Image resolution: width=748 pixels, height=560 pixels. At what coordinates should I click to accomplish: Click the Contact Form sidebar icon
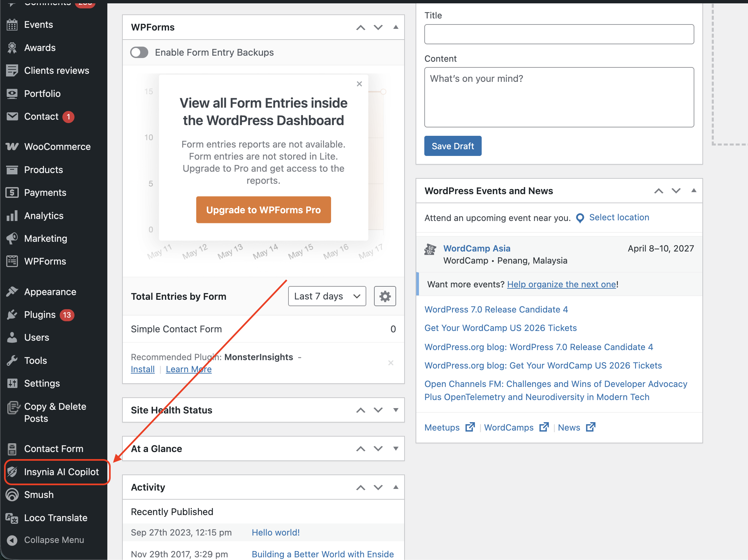(x=12, y=449)
